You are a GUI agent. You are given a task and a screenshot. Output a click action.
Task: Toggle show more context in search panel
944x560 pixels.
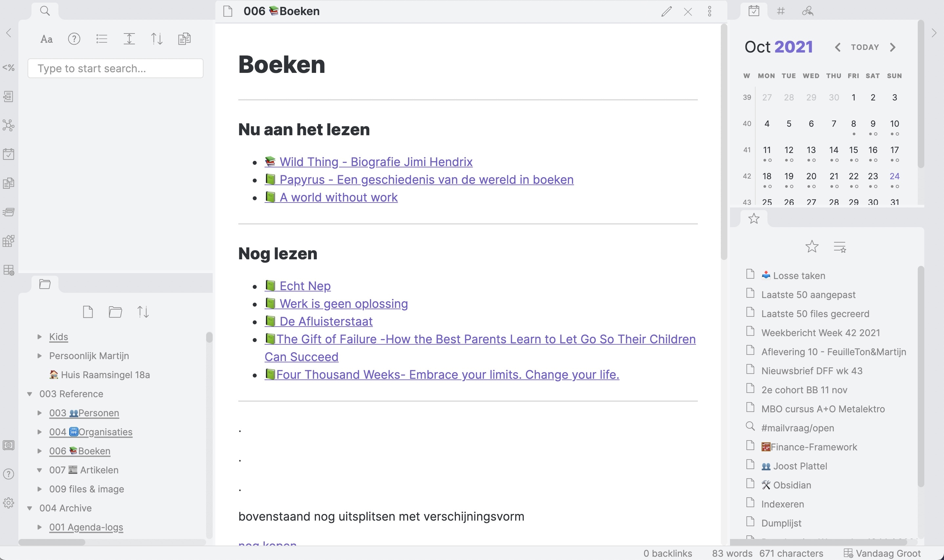tap(129, 39)
